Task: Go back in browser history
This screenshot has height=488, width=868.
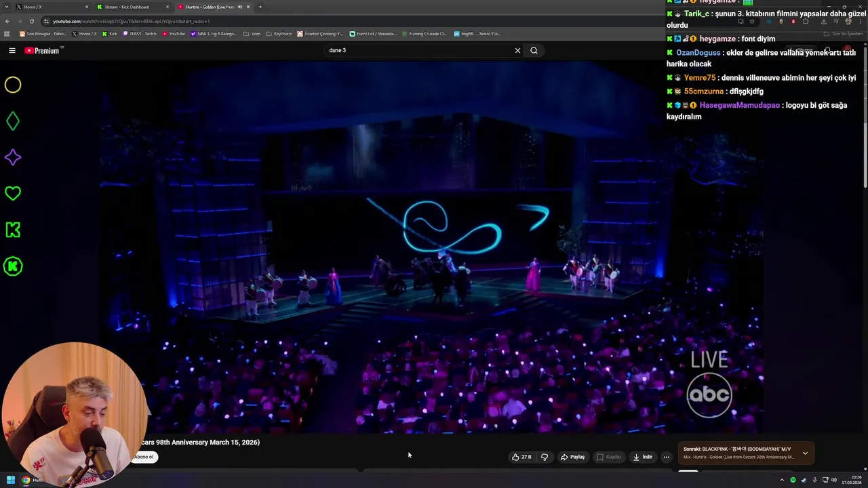Action: coord(7,21)
